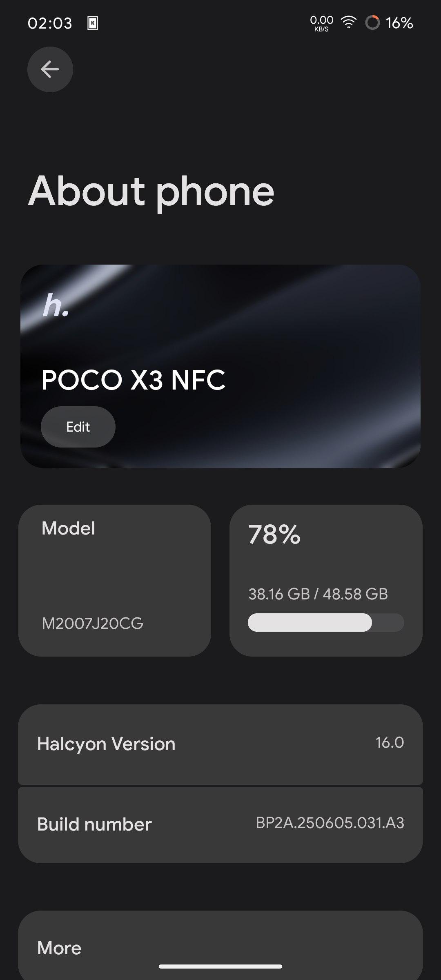Tap the Wi-Fi status icon
441x980 pixels.
click(x=348, y=22)
